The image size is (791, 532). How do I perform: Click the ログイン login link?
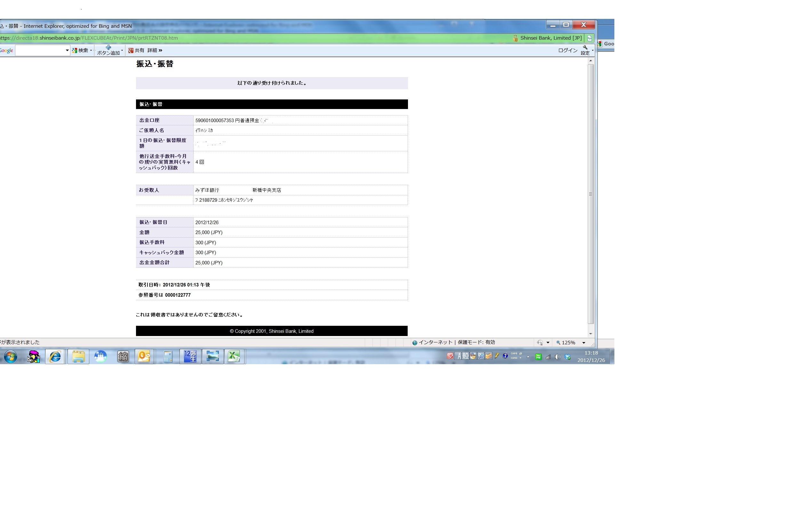(568, 50)
